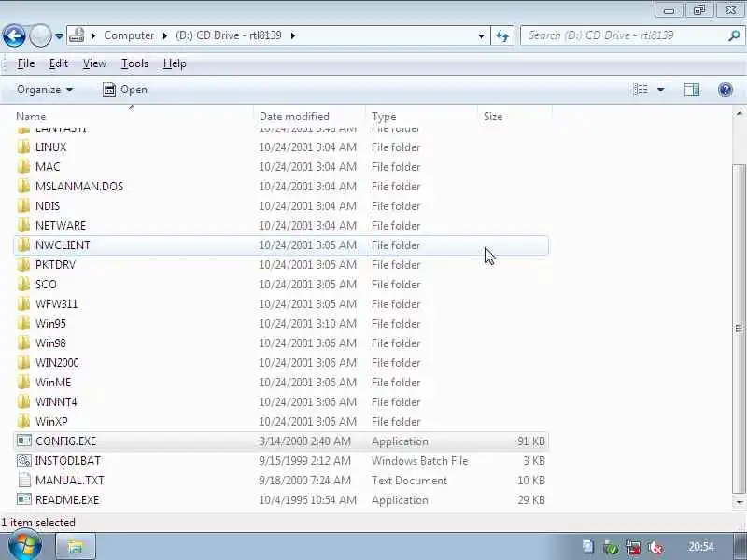Image resolution: width=747 pixels, height=560 pixels.
Task: Select the Win95 folder icon
Action: (23, 323)
